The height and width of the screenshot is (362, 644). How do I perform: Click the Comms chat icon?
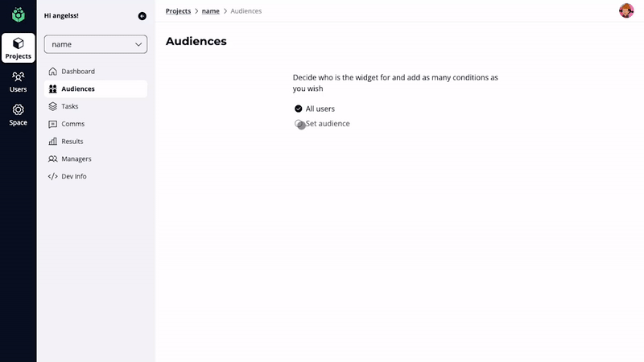click(52, 124)
